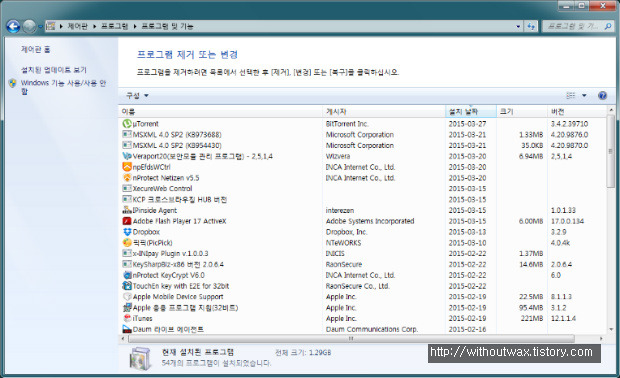Sort by the 설치 날짜 column header

[471, 112]
